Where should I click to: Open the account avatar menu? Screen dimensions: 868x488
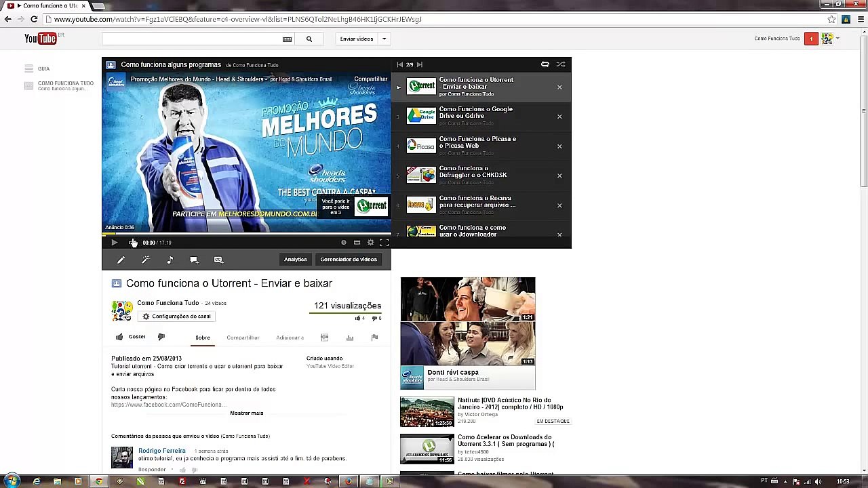(827, 39)
